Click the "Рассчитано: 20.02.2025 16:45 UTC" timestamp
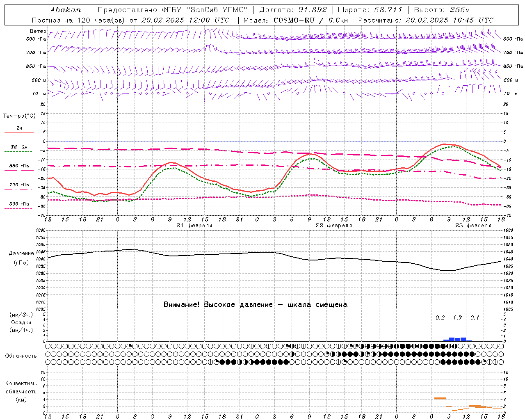Image resolution: width=525 pixels, height=420 pixels. click(x=426, y=20)
